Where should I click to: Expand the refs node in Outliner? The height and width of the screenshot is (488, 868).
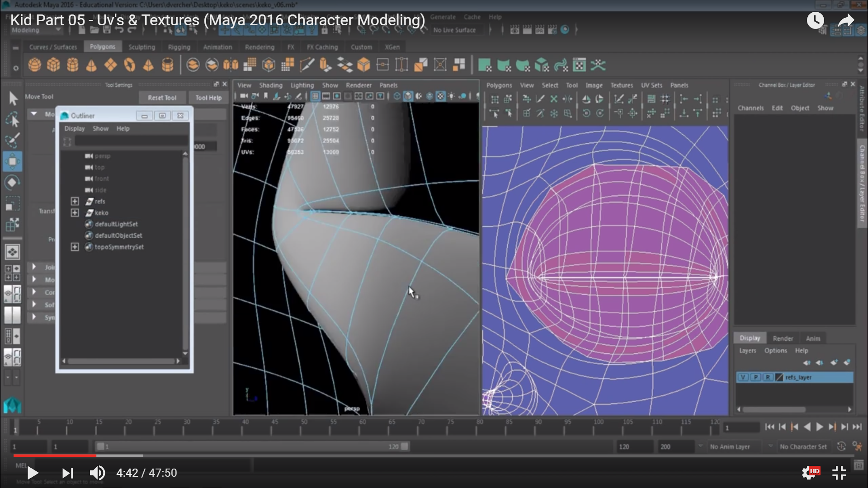[x=75, y=202]
